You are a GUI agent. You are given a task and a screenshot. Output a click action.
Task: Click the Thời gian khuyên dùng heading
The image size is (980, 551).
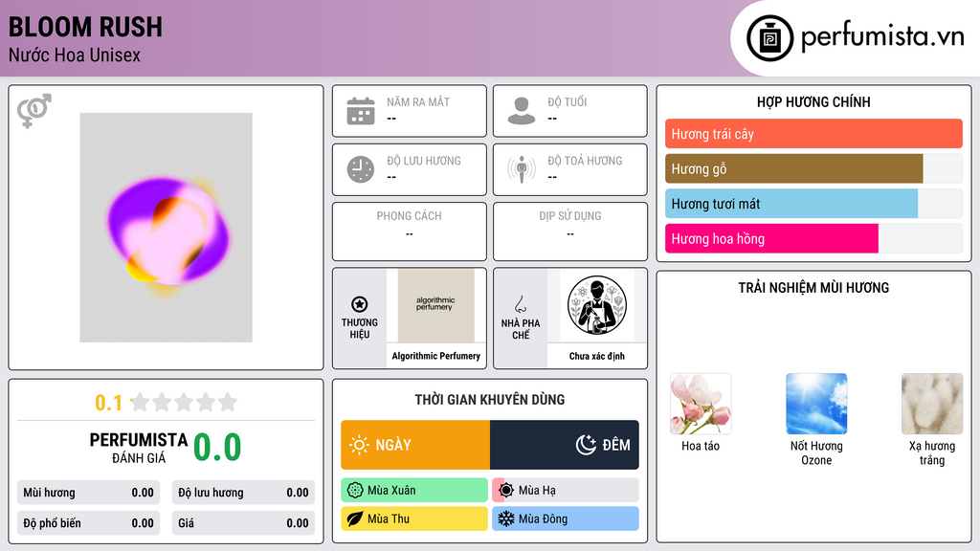(490, 400)
